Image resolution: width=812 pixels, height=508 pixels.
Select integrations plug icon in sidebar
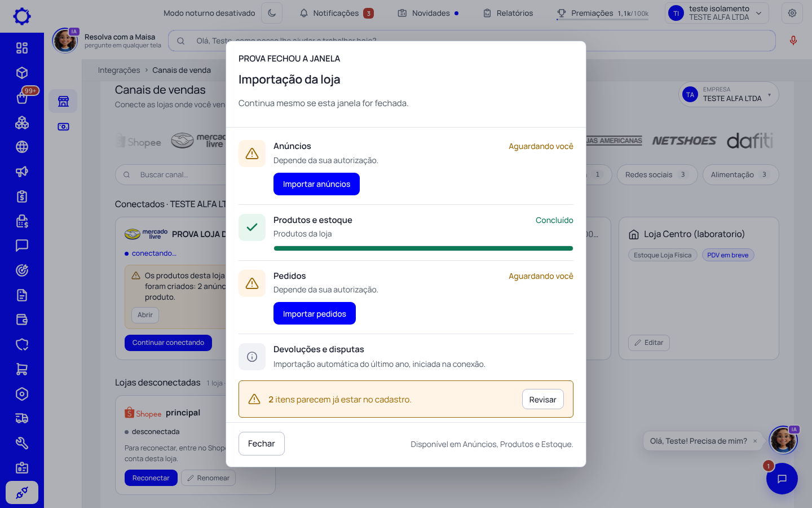22,492
